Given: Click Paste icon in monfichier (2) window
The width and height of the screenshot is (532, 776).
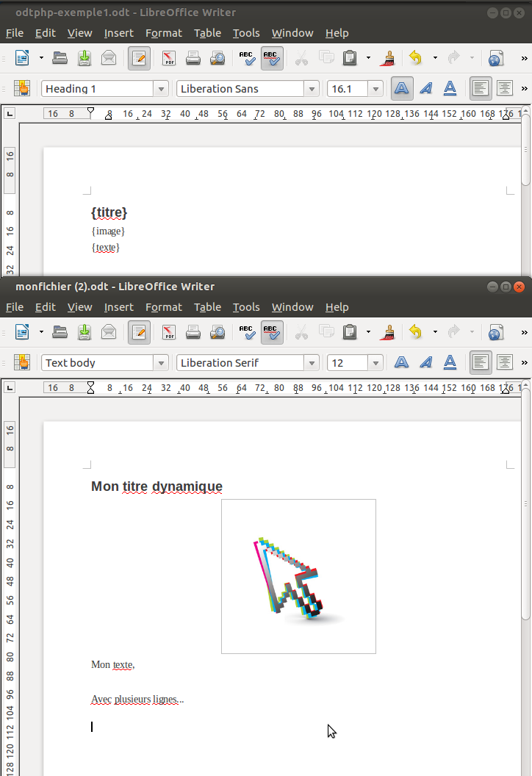Looking at the screenshot, I should tap(350, 333).
